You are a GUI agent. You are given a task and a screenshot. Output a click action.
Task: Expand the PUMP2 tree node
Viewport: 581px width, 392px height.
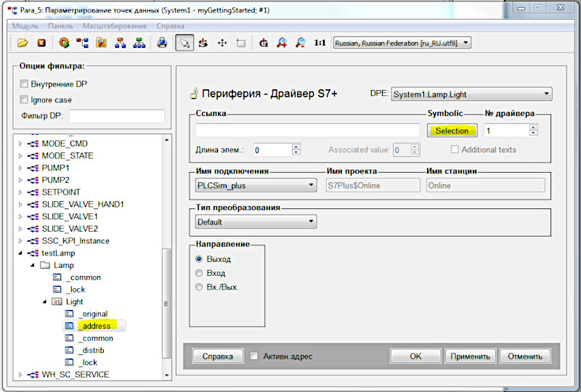pyautogui.click(x=20, y=180)
